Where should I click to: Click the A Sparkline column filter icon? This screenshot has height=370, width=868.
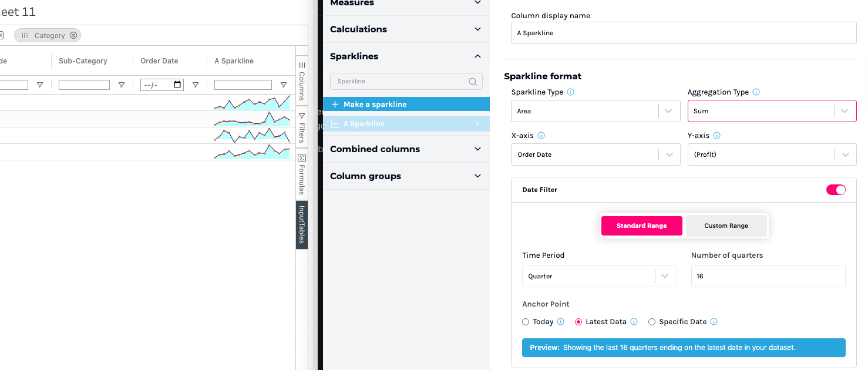tap(284, 85)
